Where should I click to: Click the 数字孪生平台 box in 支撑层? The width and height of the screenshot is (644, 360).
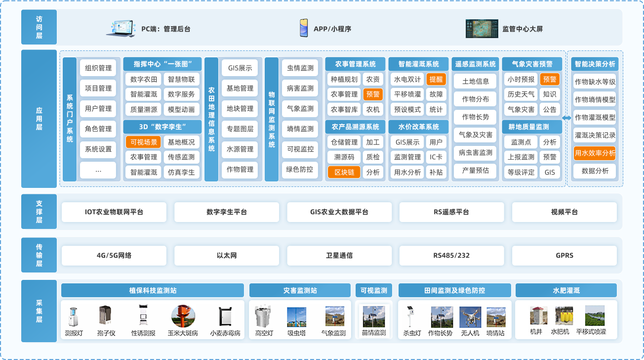point(226,212)
